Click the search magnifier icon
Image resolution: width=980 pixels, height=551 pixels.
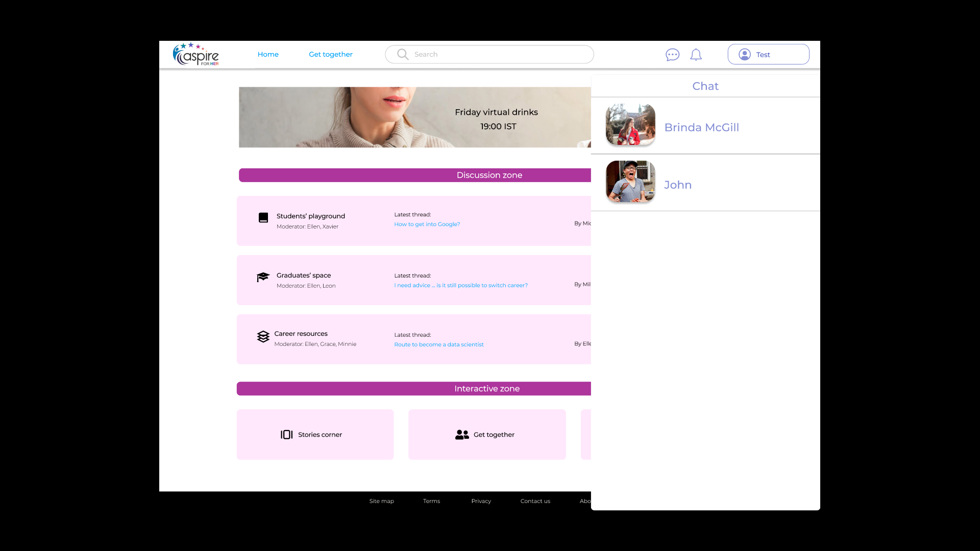point(403,55)
